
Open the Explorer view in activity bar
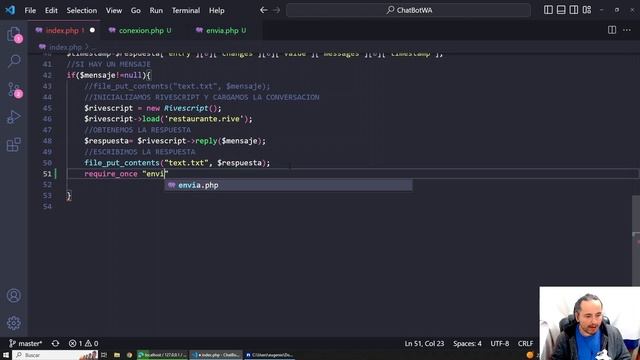click(x=14, y=34)
